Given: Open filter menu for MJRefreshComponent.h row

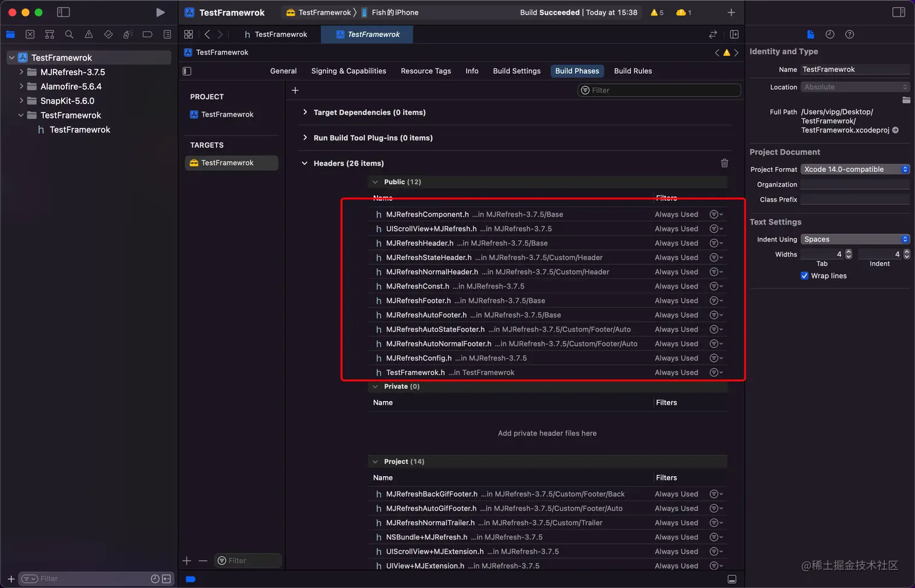Looking at the screenshot, I should [x=716, y=214].
